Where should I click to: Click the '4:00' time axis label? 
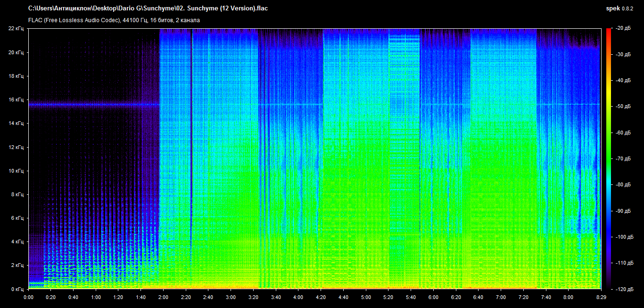pos(298,298)
